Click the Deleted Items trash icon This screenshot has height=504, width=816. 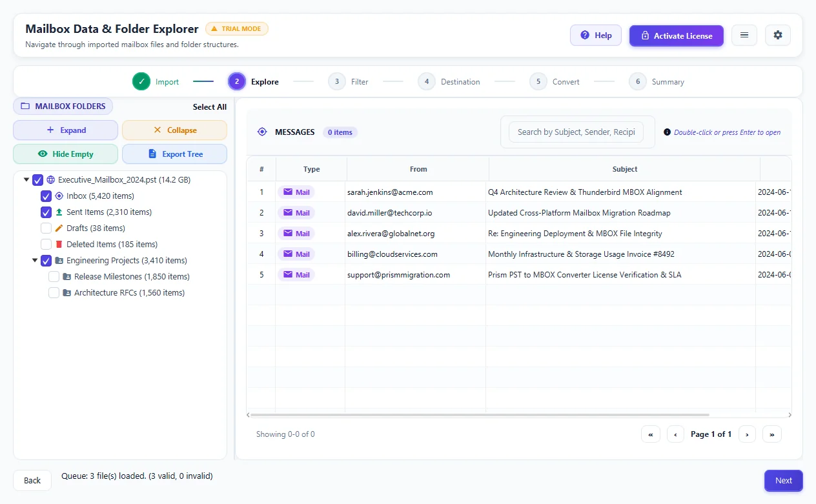(59, 245)
